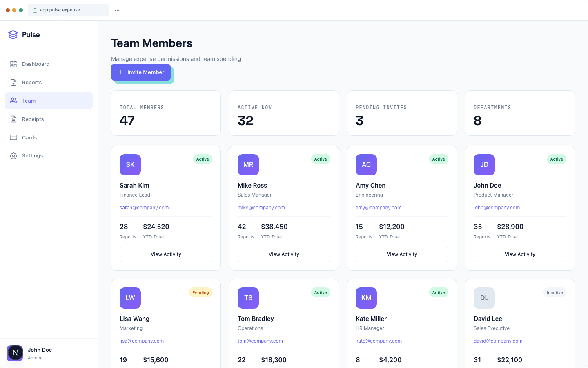This screenshot has width=588, height=368.
Task: Click john@company.com email link
Action: (x=497, y=208)
